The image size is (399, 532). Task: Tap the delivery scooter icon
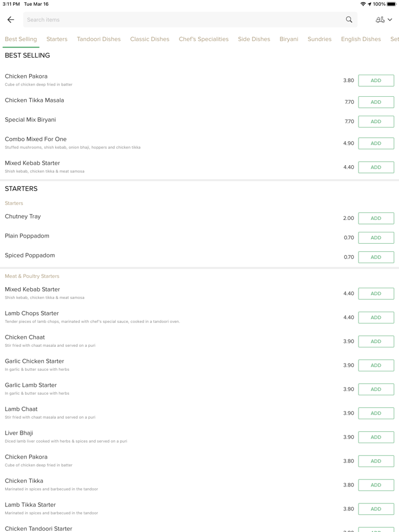coord(380,20)
